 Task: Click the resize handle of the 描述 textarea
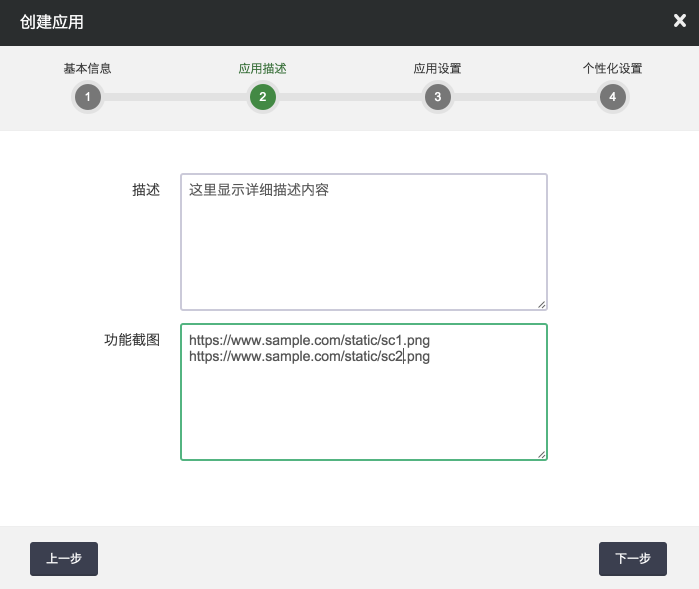pyautogui.click(x=542, y=304)
